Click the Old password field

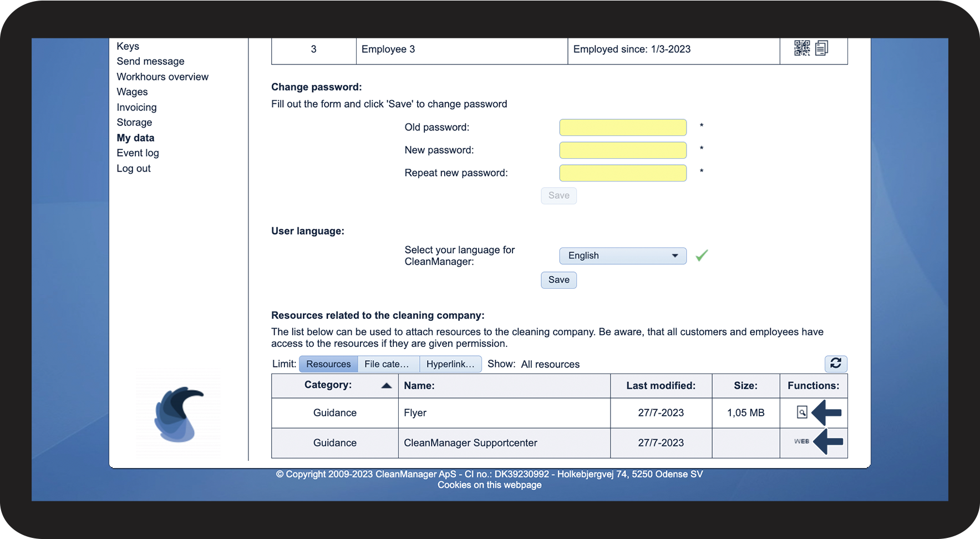point(622,128)
